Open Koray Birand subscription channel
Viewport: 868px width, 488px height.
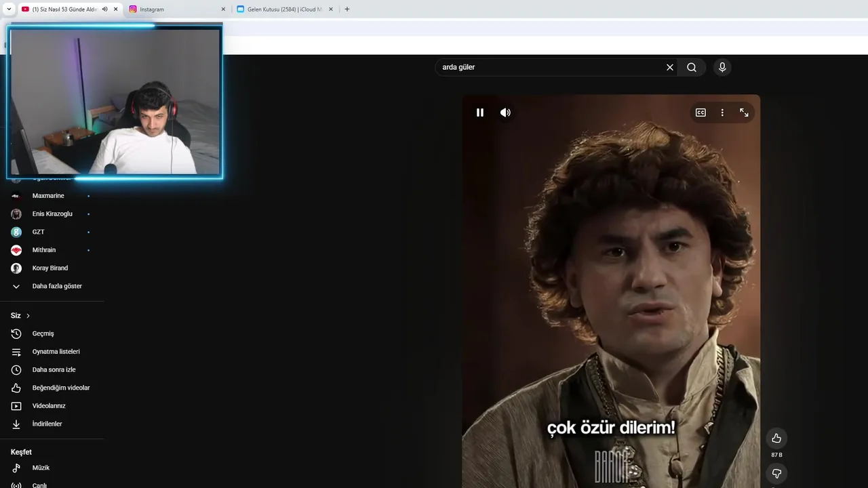coord(52,268)
